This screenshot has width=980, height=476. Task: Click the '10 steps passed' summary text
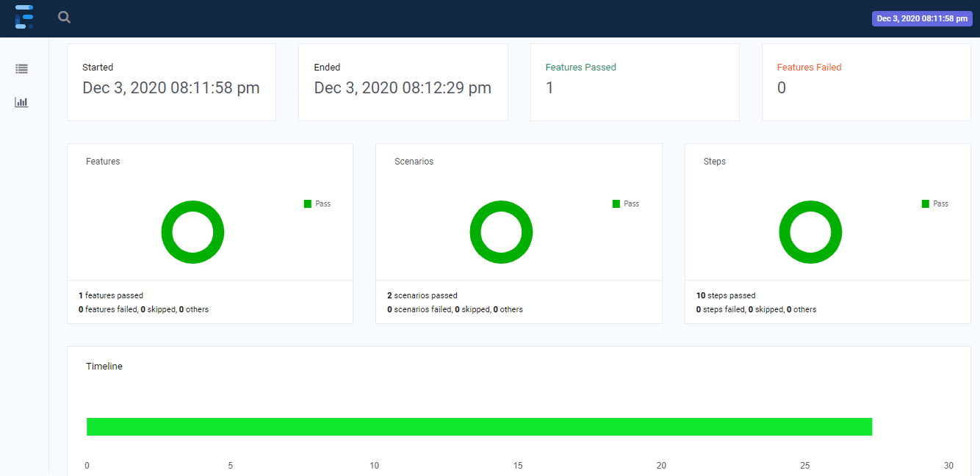pos(726,295)
